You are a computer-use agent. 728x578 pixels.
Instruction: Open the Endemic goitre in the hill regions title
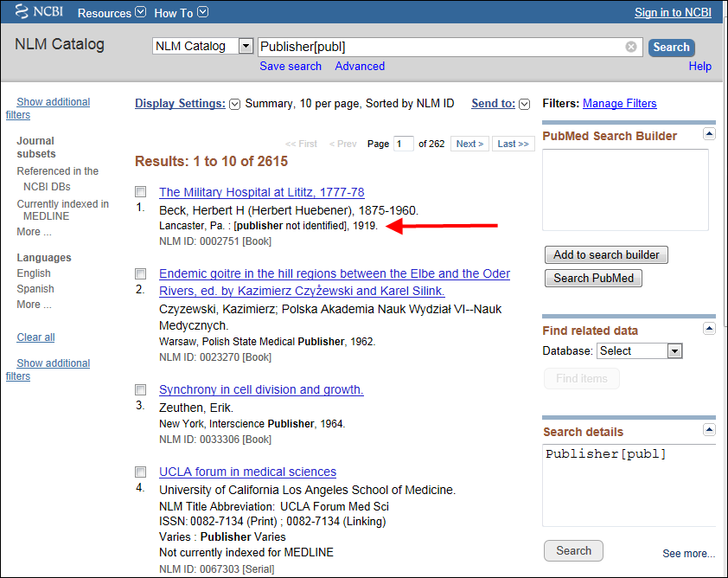point(335,282)
